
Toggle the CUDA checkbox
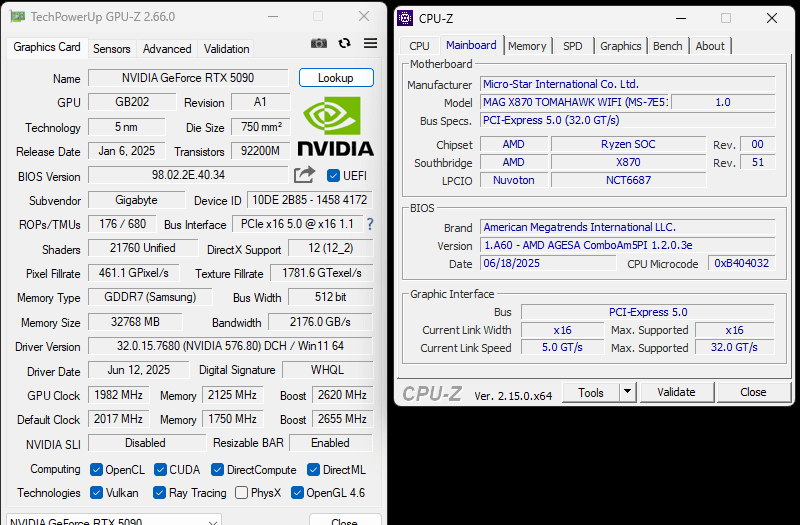tap(160, 469)
